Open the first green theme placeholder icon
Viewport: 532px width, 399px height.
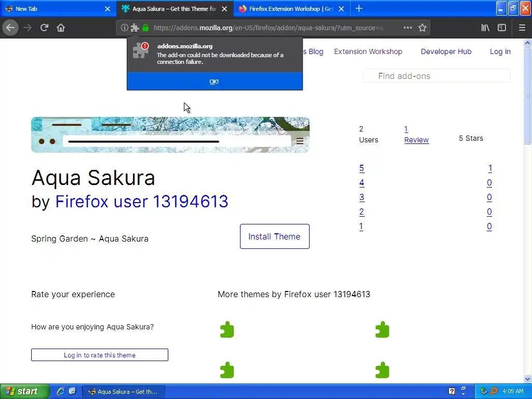tap(227, 329)
